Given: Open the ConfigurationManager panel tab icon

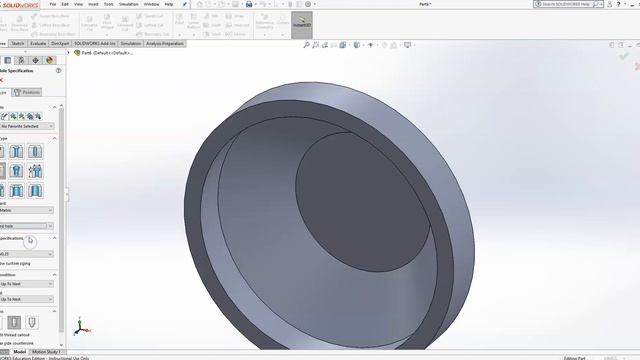Looking at the screenshot, I should click(x=22, y=60).
